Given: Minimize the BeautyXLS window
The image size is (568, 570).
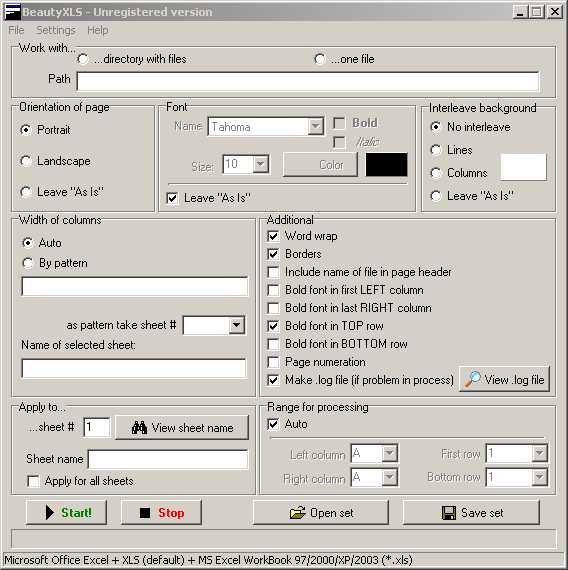Looking at the screenshot, I should click(x=520, y=12).
